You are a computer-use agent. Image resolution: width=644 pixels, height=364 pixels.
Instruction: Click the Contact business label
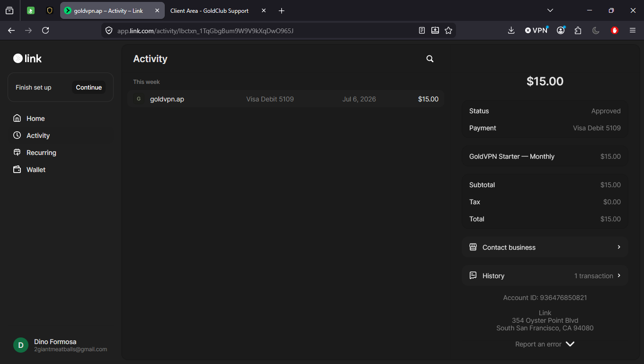pyautogui.click(x=509, y=247)
